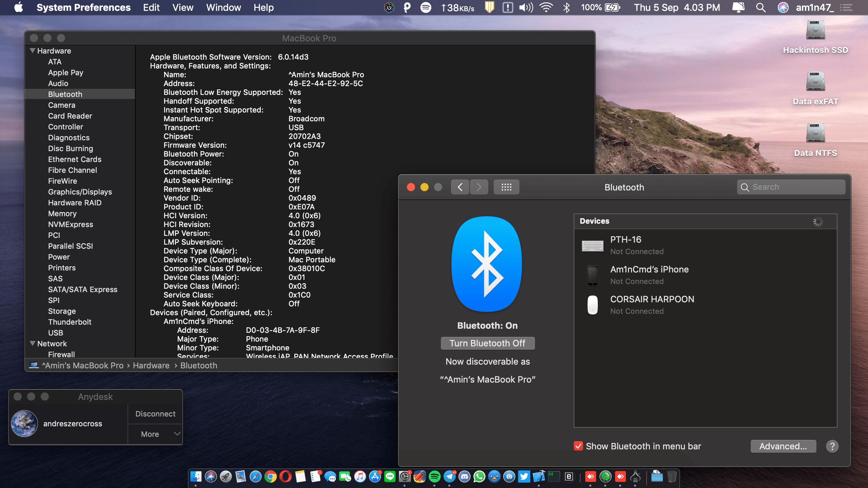Click Disconnect in Anydesk window
This screenshot has width=868, height=488.
[155, 414]
